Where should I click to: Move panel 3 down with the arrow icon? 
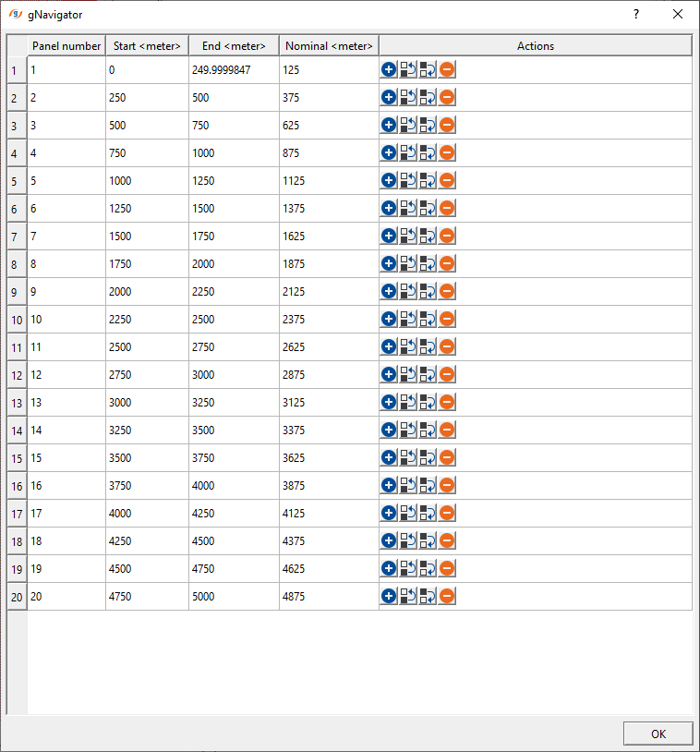(x=428, y=125)
